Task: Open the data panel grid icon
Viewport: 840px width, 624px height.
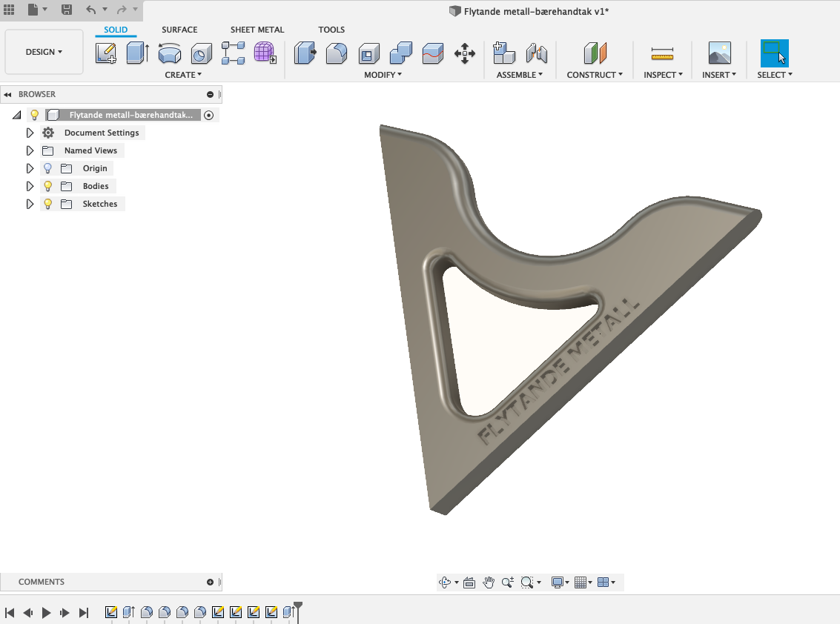Action: click(x=9, y=9)
